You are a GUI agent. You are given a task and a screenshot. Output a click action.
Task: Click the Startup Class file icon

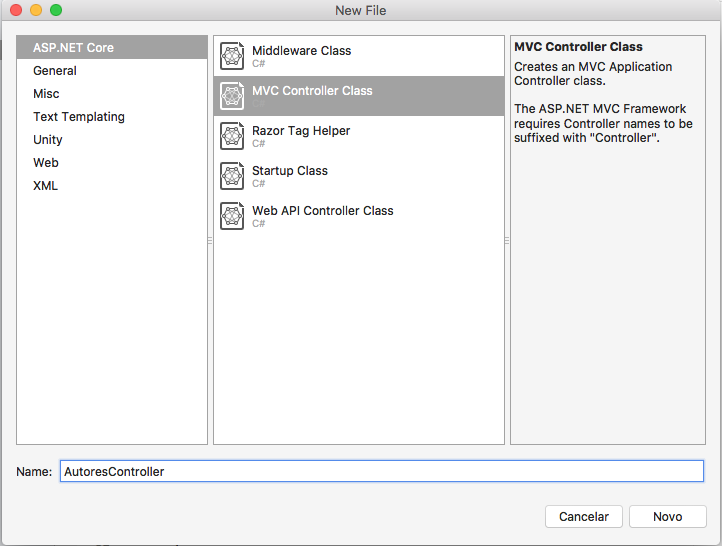[232, 176]
